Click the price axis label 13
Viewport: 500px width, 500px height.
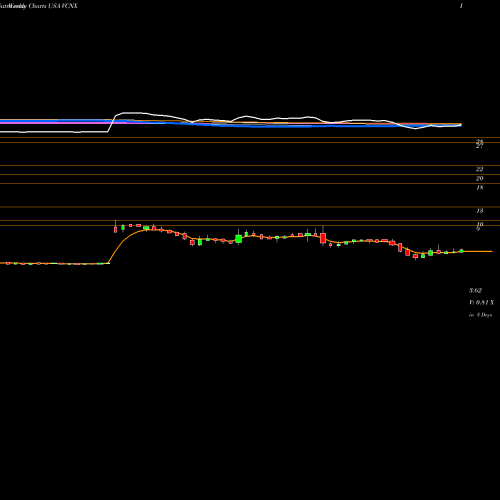tap(480, 211)
